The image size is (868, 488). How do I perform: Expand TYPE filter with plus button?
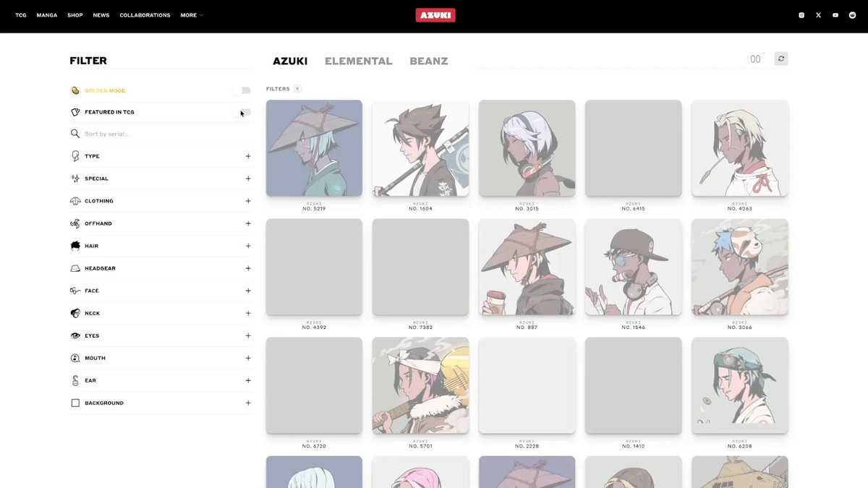(248, 156)
